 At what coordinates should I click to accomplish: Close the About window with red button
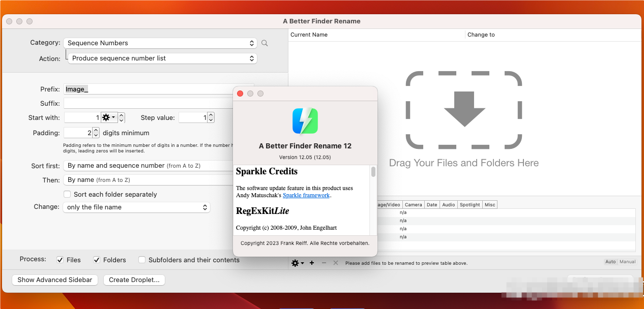tap(240, 94)
